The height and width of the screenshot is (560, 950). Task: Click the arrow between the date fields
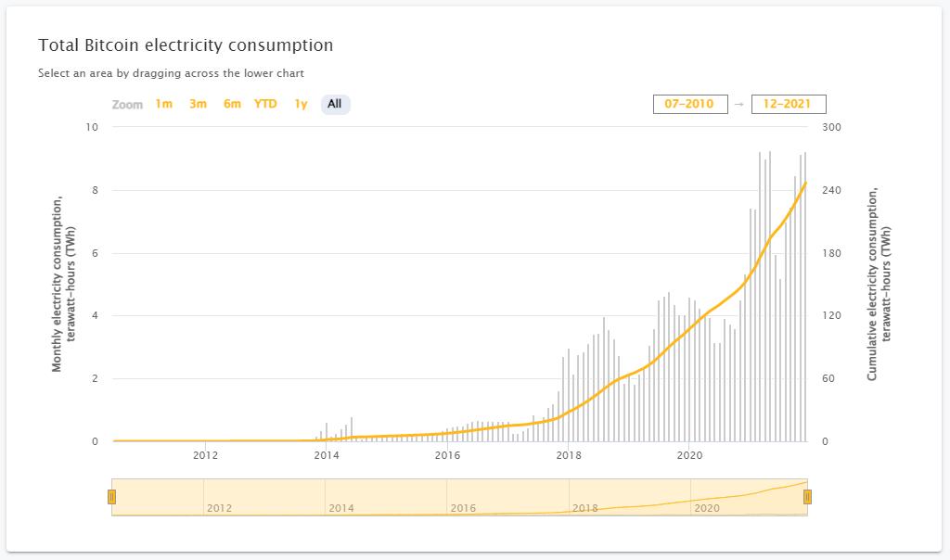pos(739,104)
